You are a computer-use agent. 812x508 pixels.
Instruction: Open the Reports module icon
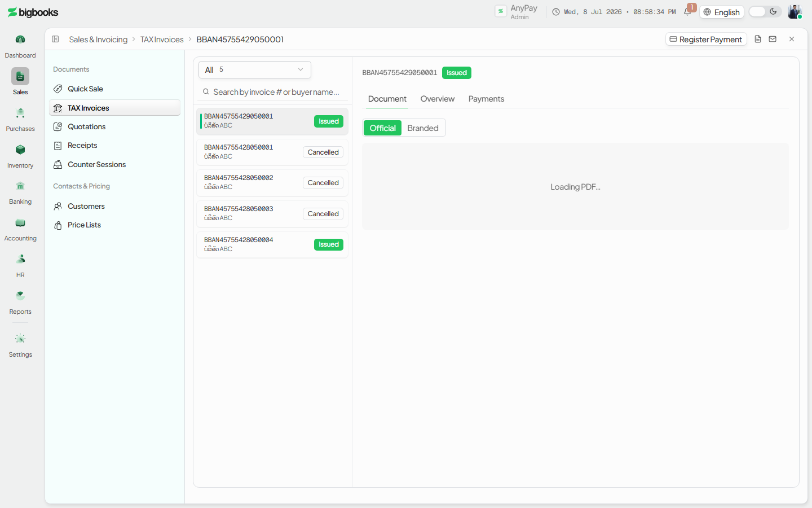coord(20,296)
